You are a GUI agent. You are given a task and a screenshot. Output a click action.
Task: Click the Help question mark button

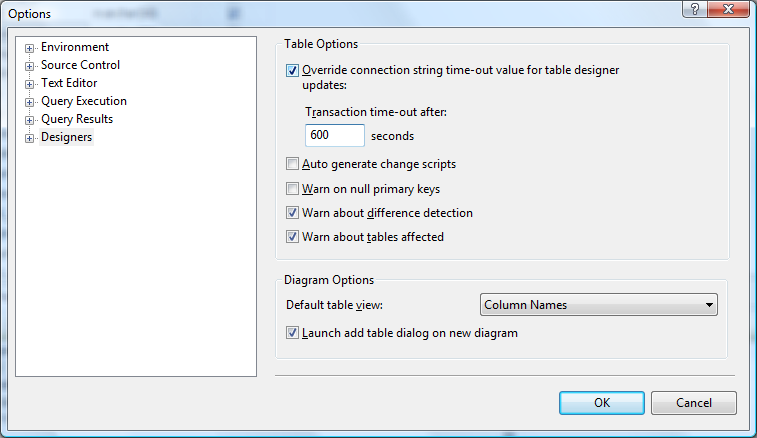point(691,10)
